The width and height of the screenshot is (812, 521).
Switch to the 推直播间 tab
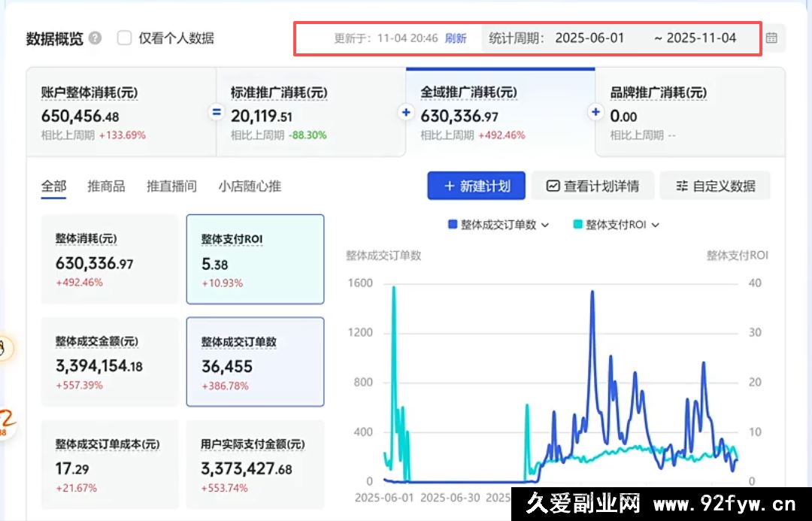click(171, 186)
